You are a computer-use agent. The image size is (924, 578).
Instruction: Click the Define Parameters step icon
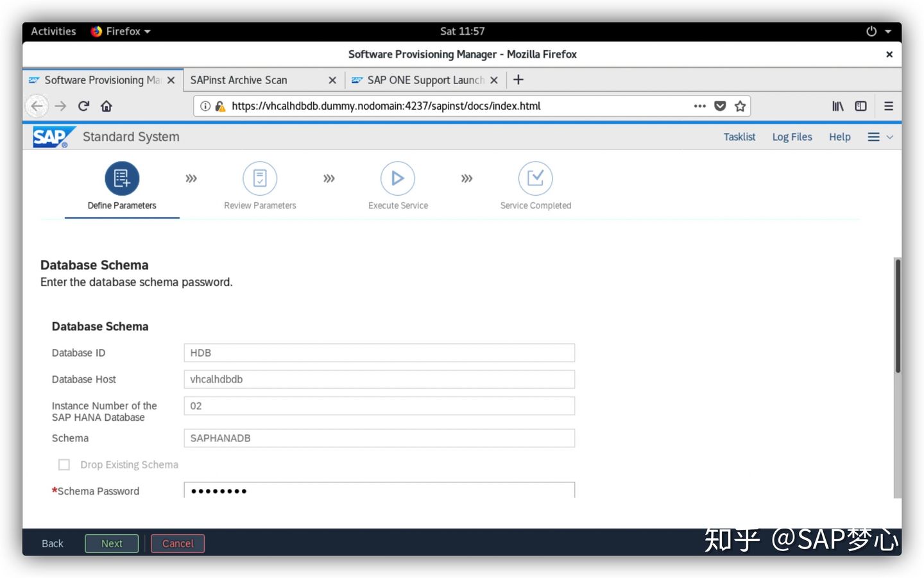pyautogui.click(x=122, y=178)
